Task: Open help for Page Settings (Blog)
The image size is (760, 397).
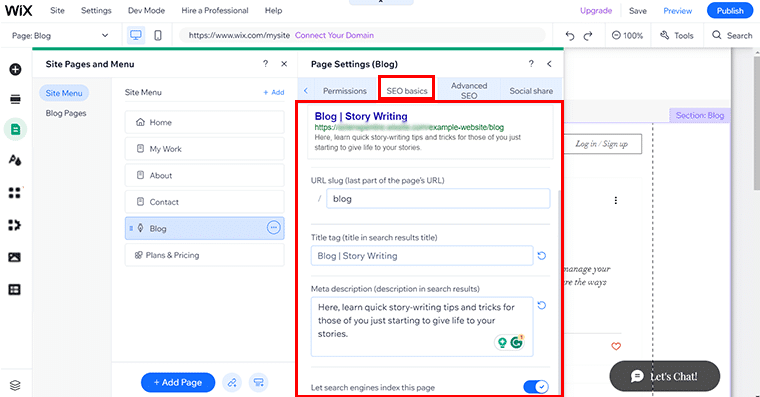Action: point(531,64)
